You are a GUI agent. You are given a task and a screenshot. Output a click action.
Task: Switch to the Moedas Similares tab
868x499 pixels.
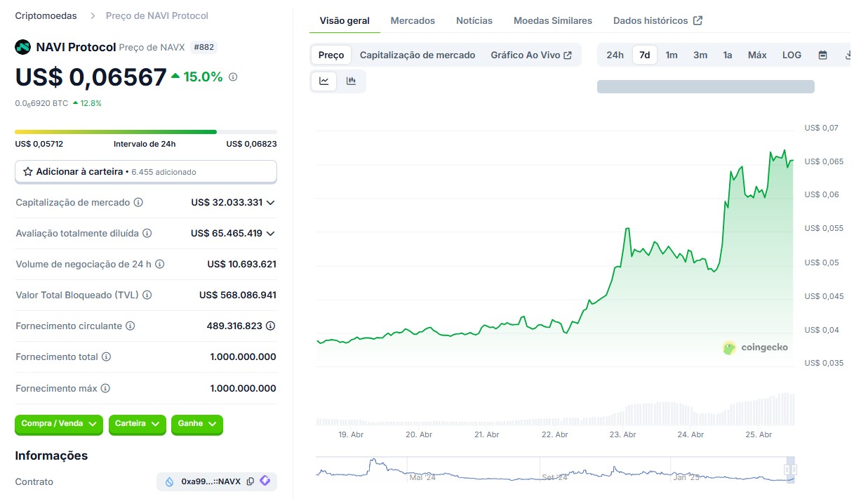(553, 20)
